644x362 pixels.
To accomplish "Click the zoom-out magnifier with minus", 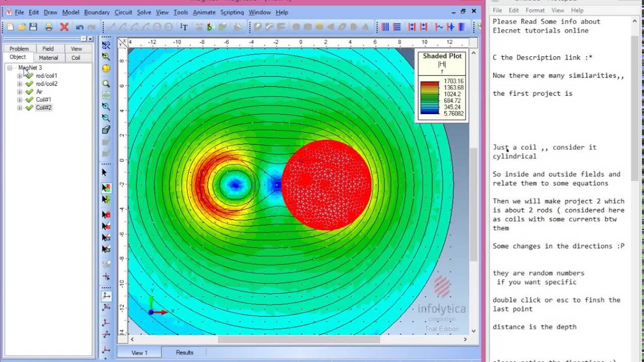I will click(106, 118).
